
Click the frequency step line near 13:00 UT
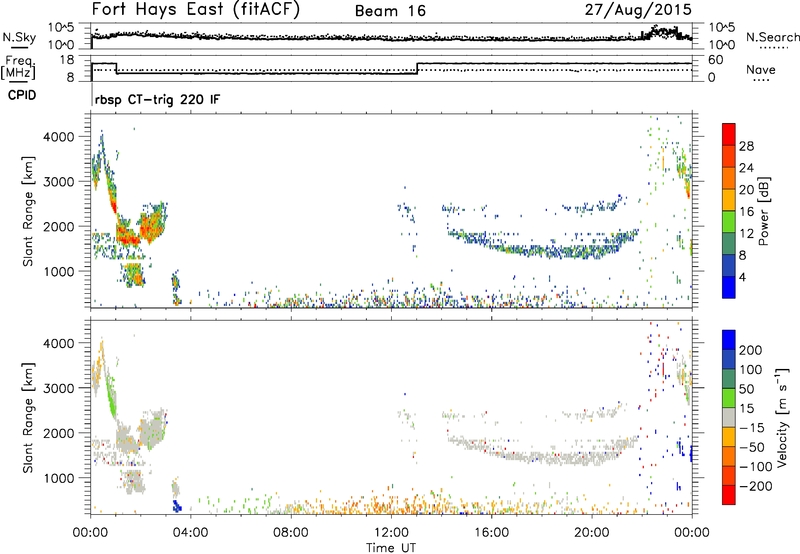click(x=417, y=68)
